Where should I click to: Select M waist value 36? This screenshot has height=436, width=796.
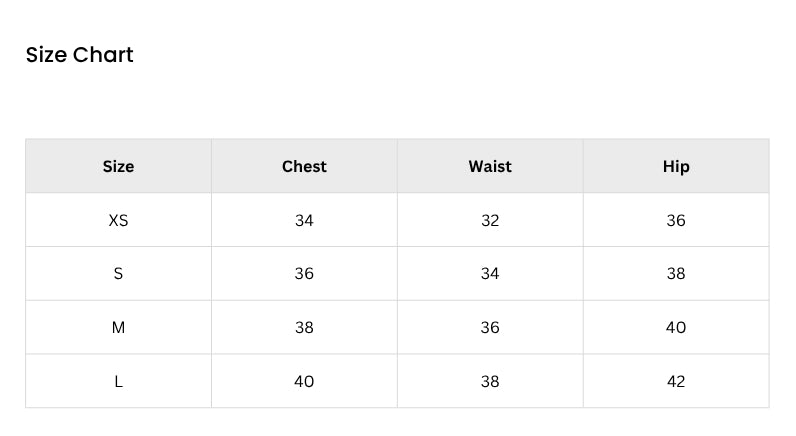pyautogui.click(x=490, y=327)
